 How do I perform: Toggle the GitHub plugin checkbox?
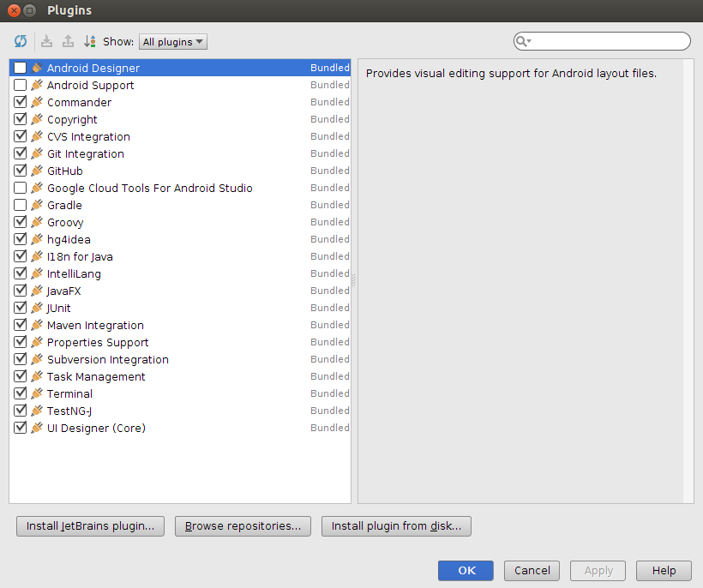(x=21, y=171)
